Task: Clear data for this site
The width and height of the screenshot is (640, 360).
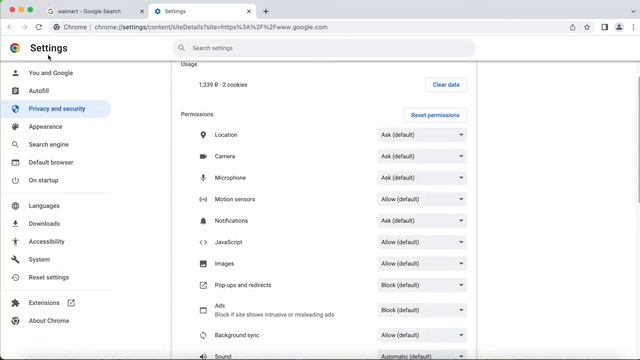Action: tap(446, 85)
